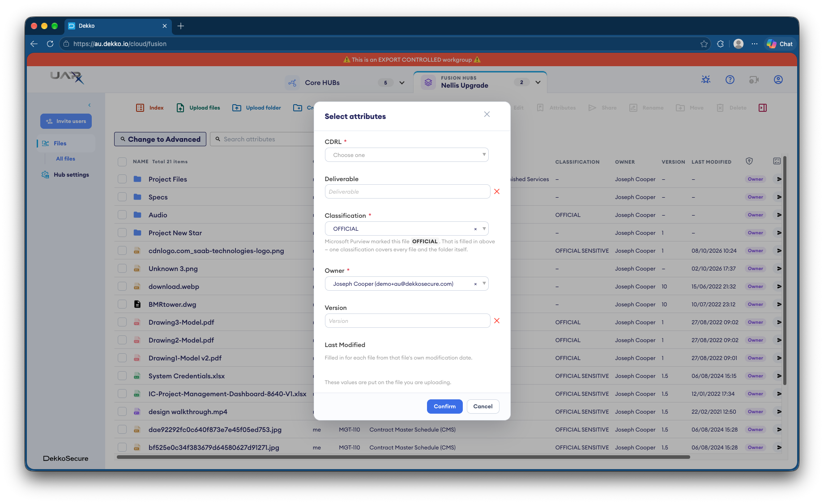Toggle the red side panel icon
This screenshot has height=504, width=824.
pos(763,108)
